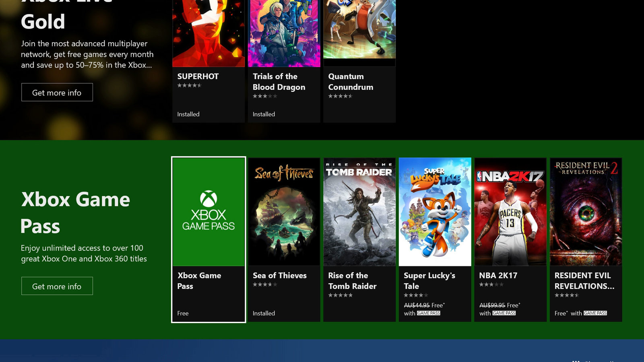The height and width of the screenshot is (362, 644).
Task: Click NBA 2K17 star rating
Action: 491,284
